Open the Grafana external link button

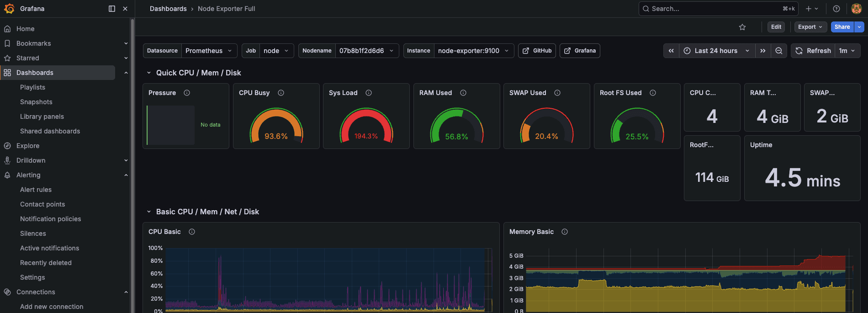click(580, 51)
